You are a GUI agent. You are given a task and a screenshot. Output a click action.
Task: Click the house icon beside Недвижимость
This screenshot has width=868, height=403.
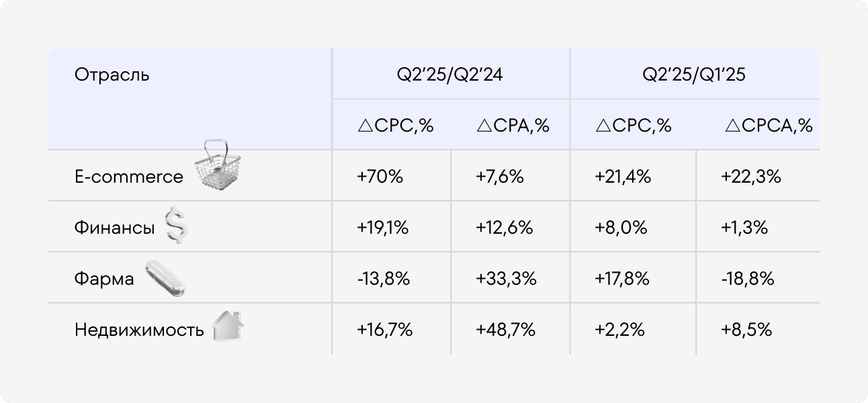click(x=228, y=328)
